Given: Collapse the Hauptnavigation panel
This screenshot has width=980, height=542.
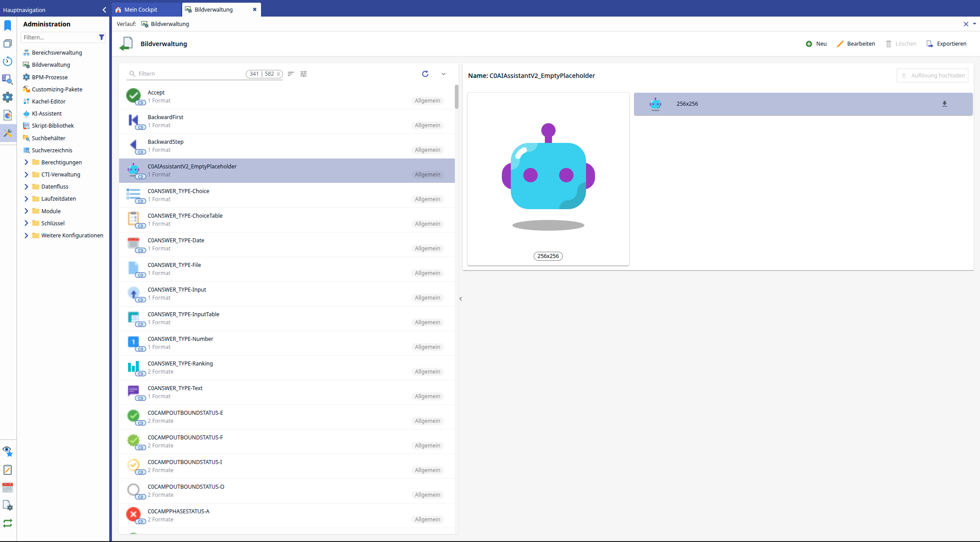Looking at the screenshot, I should (x=104, y=9).
